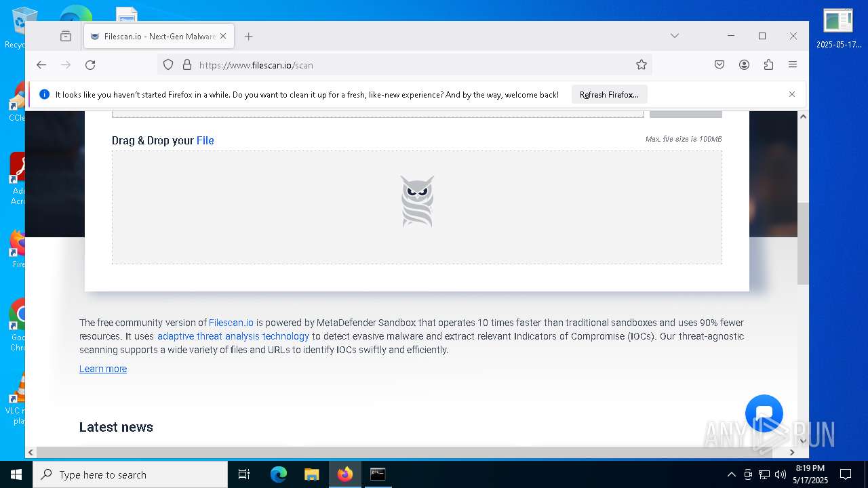Open the clock showing 8:19 PM

[810, 474]
